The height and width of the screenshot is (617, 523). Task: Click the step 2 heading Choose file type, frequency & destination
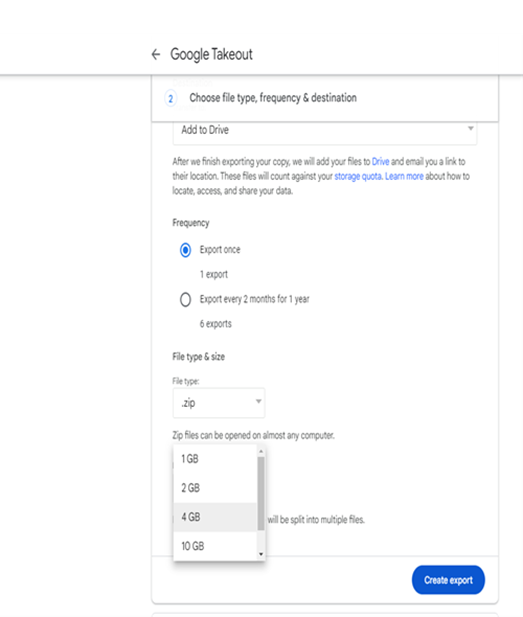click(273, 98)
